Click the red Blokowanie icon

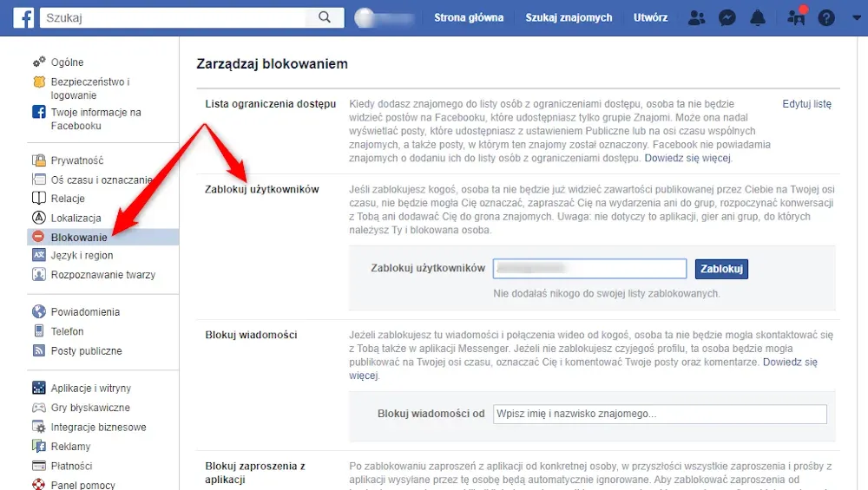tap(38, 237)
